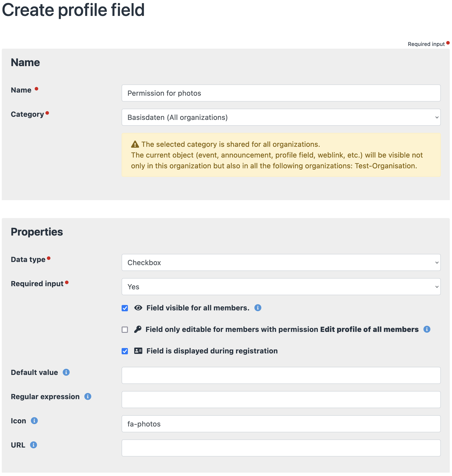Click the URL input field
This screenshot has height=476, width=452.
point(281,448)
